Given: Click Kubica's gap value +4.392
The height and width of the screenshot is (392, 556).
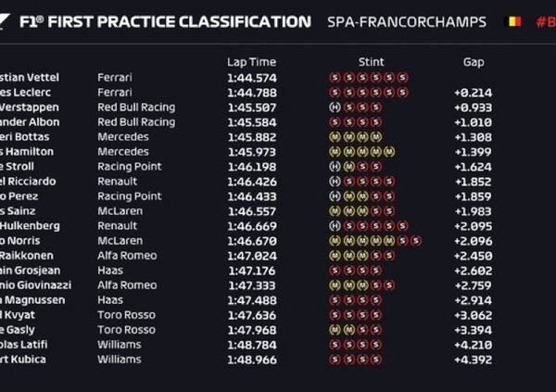Looking at the screenshot, I should [473, 359].
